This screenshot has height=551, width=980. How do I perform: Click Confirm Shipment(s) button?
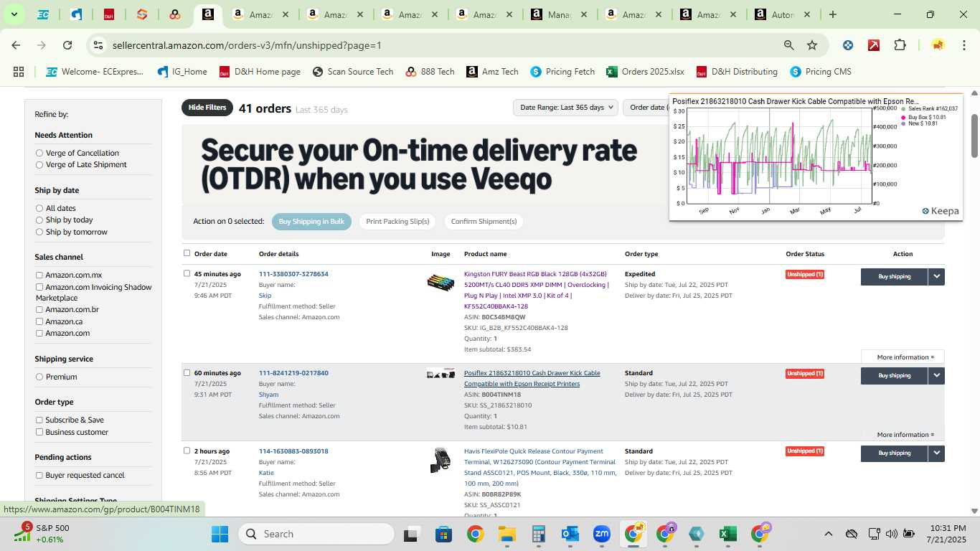tap(484, 222)
